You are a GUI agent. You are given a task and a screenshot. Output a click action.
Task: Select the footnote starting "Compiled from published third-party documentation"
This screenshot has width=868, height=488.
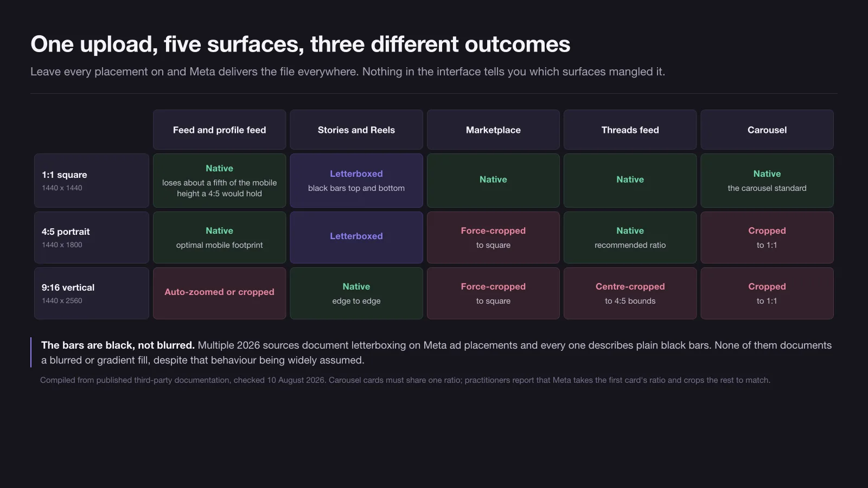(x=405, y=380)
